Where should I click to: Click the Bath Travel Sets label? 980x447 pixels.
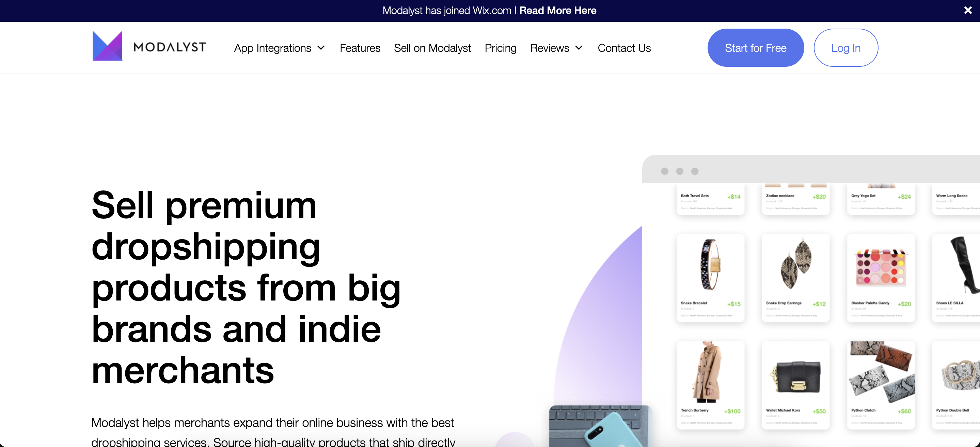coord(695,196)
